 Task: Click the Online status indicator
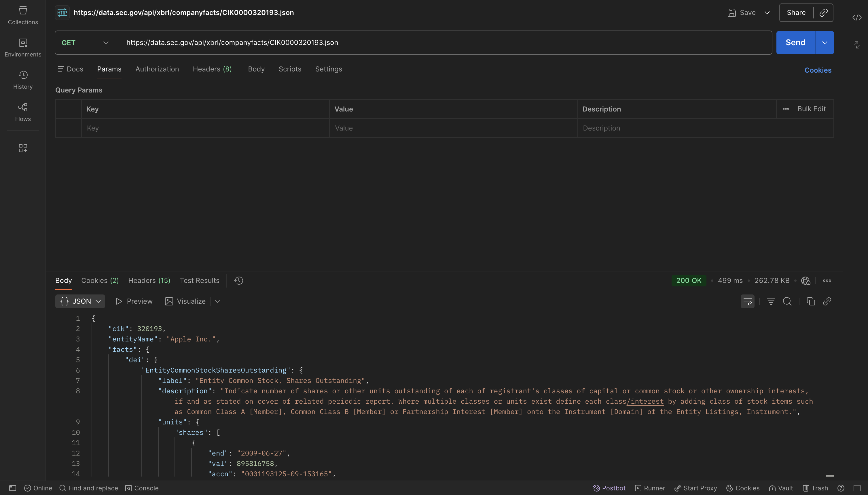(38, 488)
